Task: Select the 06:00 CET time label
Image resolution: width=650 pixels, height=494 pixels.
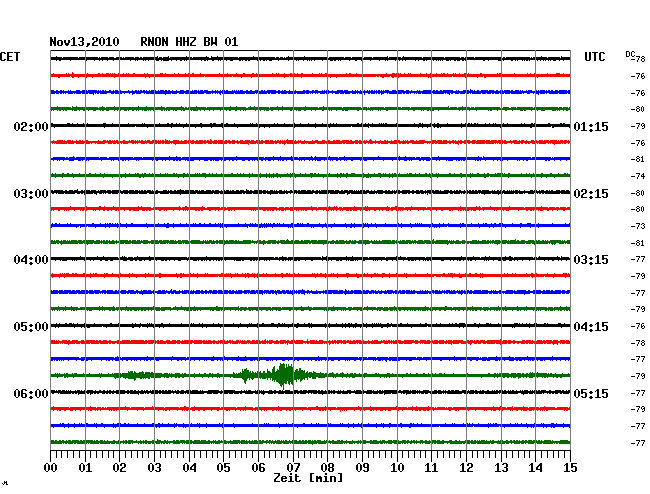Action: pos(31,393)
